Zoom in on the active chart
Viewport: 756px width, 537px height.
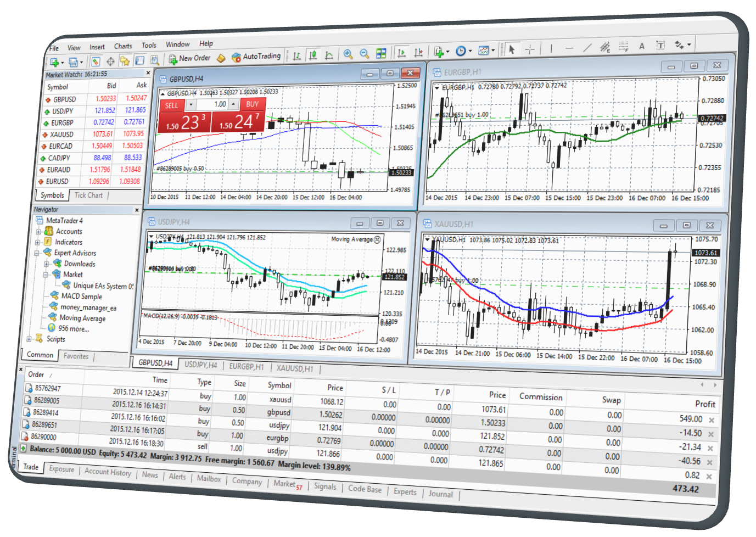coord(348,54)
